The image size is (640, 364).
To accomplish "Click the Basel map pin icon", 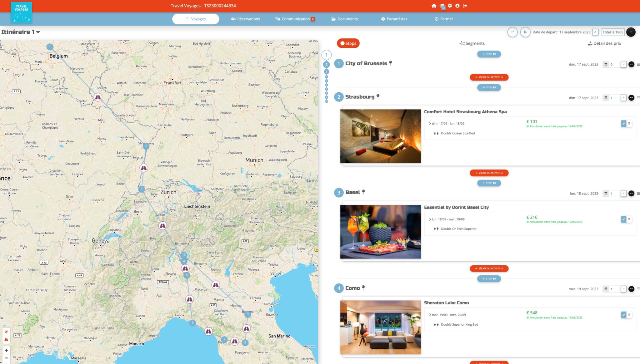I will [363, 192].
